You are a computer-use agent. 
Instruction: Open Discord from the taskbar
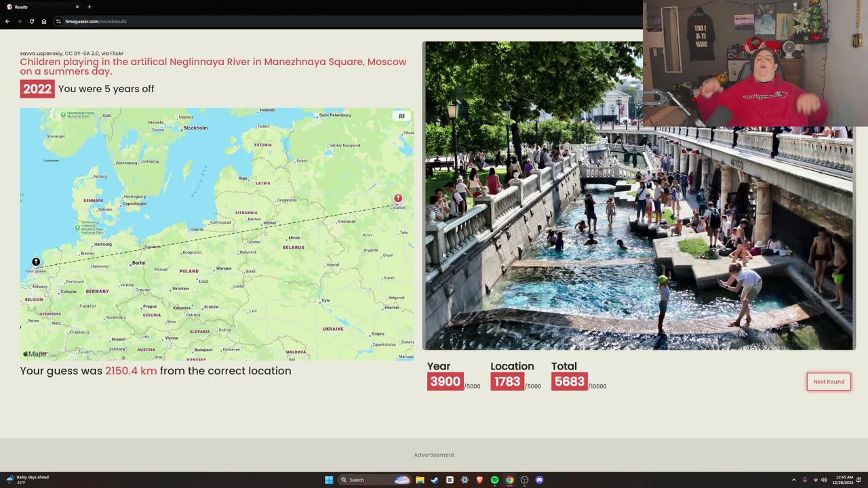pyautogui.click(x=539, y=480)
